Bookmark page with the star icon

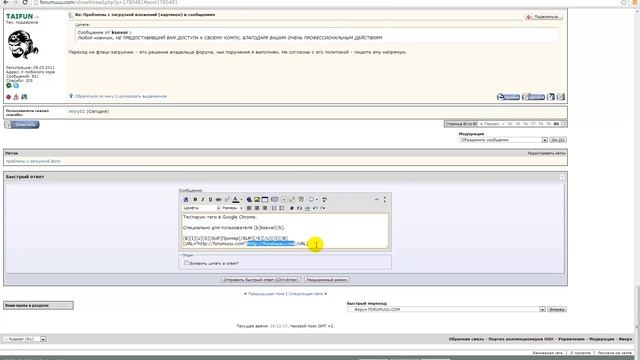pyautogui.click(x=624, y=2)
